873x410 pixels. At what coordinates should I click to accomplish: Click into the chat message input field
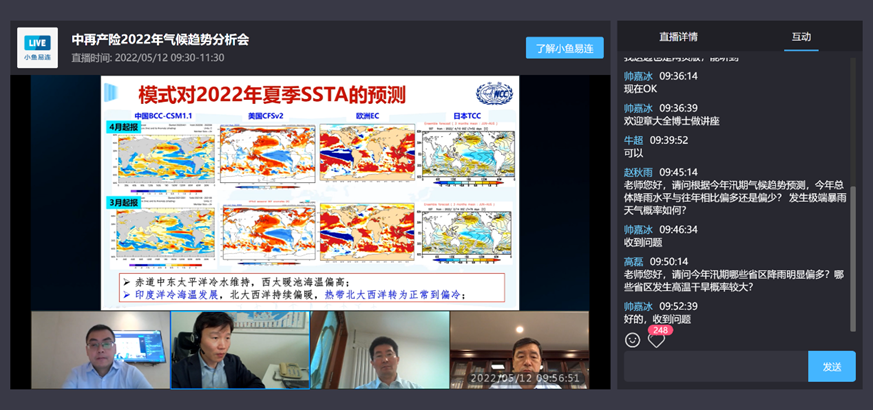tap(716, 367)
